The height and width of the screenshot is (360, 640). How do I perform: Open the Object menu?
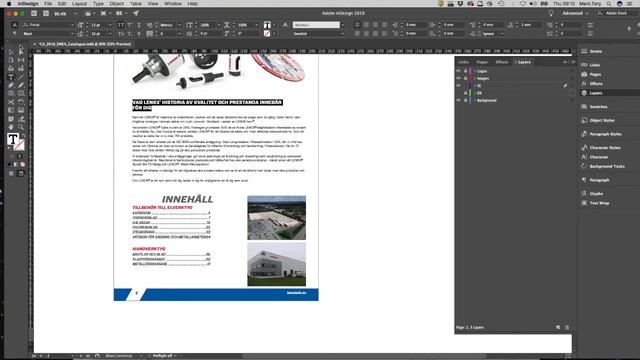click(116, 4)
